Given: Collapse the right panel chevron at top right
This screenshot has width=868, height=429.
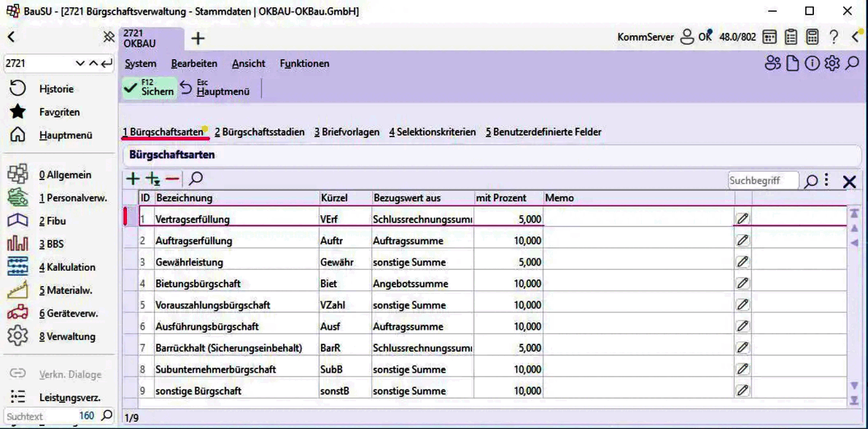Looking at the screenshot, I should point(856,37).
